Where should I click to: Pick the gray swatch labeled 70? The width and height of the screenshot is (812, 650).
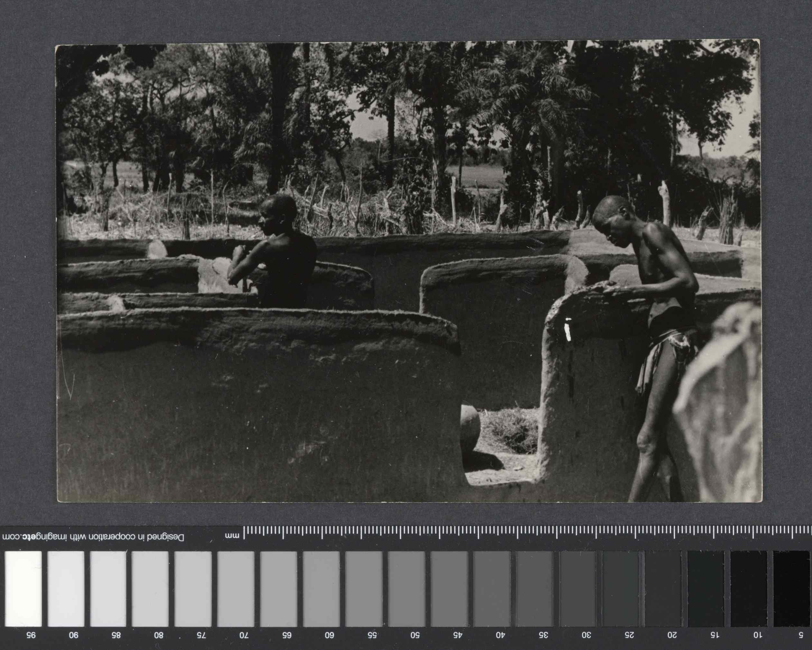pos(236,589)
